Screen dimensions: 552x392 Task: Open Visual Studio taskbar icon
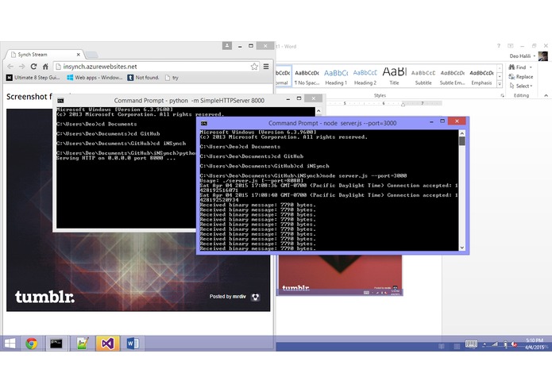[x=107, y=343]
